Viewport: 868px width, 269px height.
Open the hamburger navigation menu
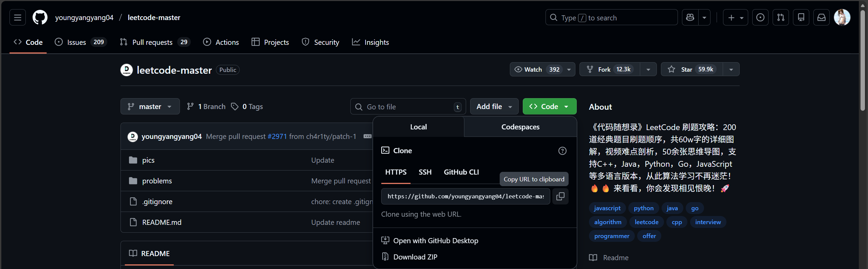point(18,17)
